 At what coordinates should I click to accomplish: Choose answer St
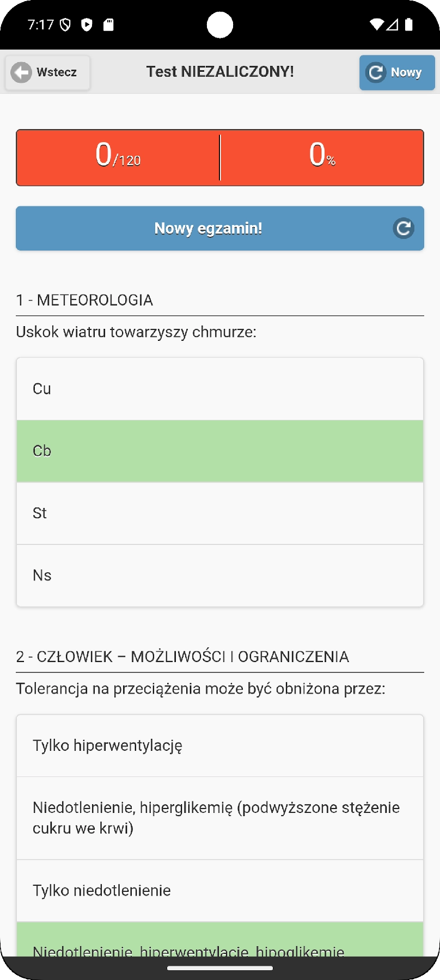click(x=220, y=513)
